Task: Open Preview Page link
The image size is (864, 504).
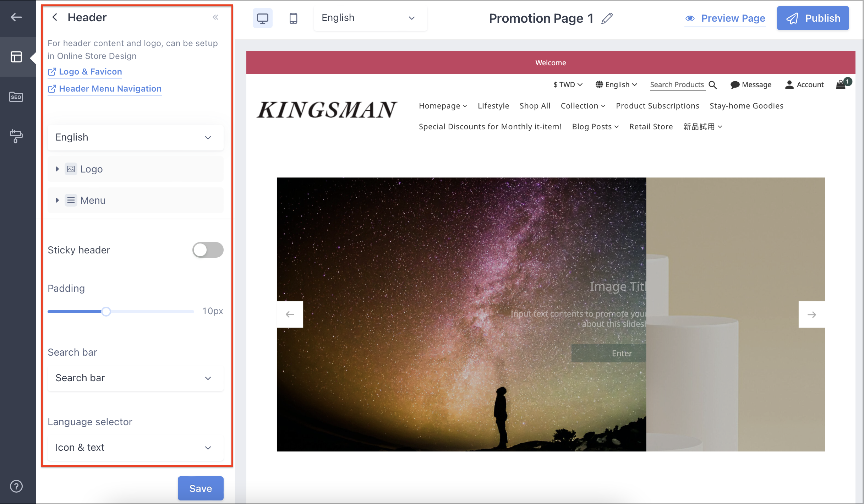Action: pos(725,18)
